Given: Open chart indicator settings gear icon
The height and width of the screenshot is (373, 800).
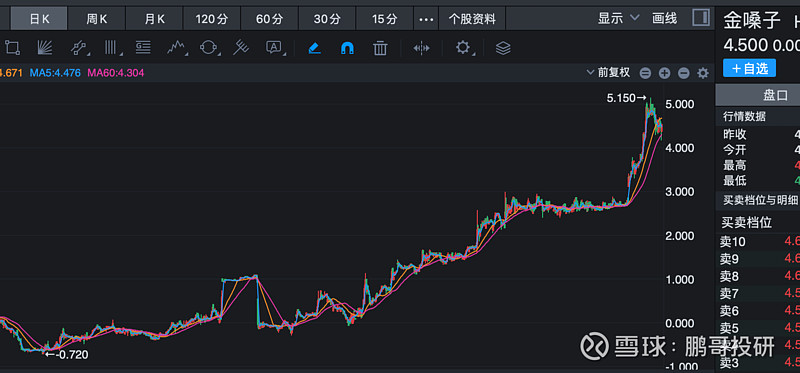Looking at the screenshot, I should (703, 73).
